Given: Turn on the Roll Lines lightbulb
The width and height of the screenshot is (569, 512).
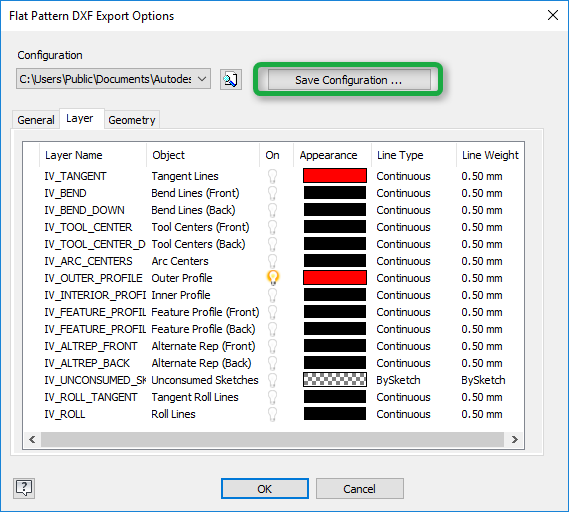Looking at the screenshot, I should pos(273,414).
